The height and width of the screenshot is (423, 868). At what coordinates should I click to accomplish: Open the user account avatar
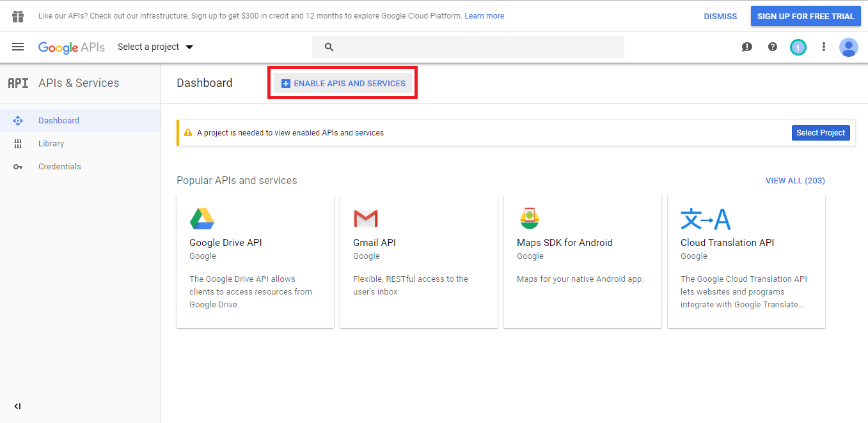(849, 47)
